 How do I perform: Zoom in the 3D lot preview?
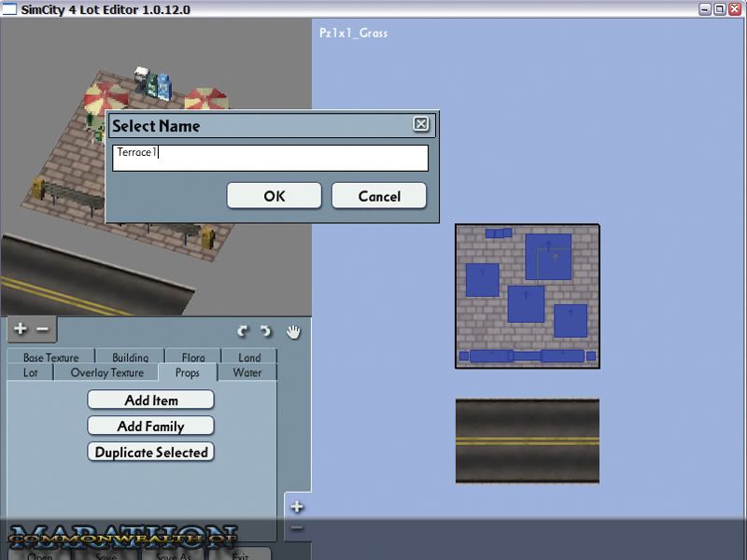tap(20, 329)
